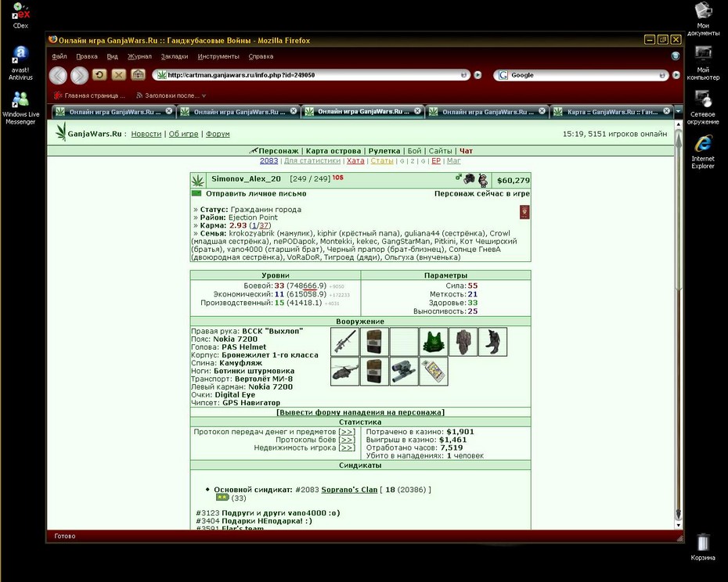The image size is (728, 582).
Task: Click the search Go arrow beside Google box
Action: (x=676, y=75)
